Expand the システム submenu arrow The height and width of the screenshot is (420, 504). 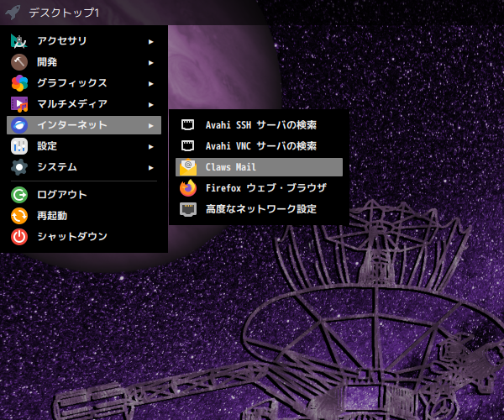pyautogui.click(x=150, y=168)
